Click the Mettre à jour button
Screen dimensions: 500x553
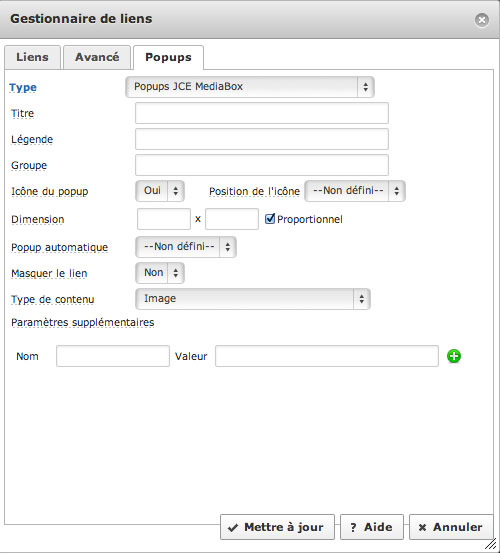coord(277,527)
